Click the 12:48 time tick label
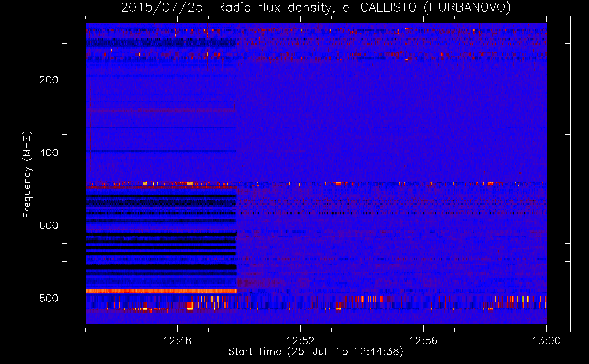 pyautogui.click(x=177, y=341)
